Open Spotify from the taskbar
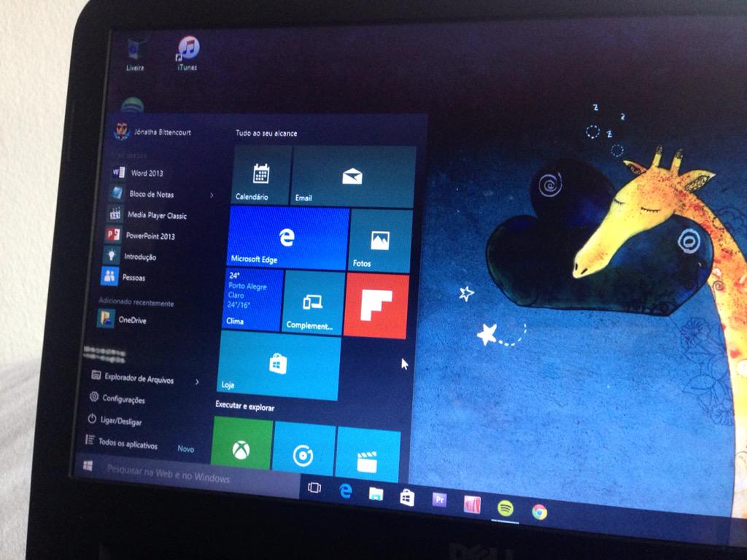Image resolution: width=747 pixels, height=560 pixels. [505, 508]
